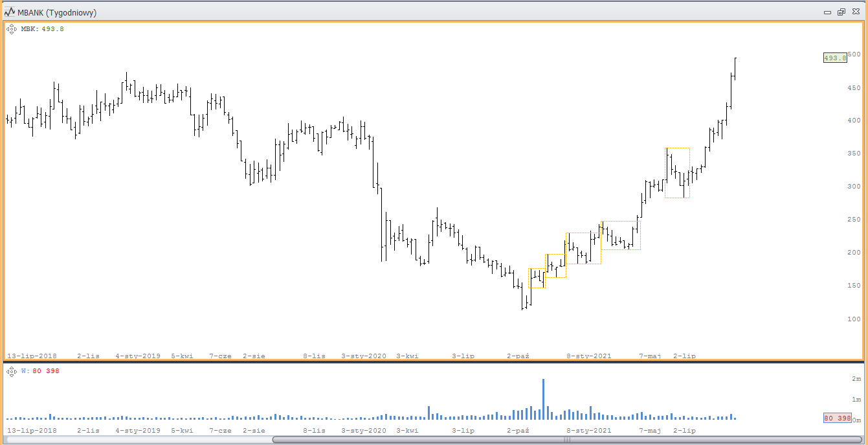The image size is (868, 445).
Task: Click the 1m volume axis label
Action: click(856, 399)
